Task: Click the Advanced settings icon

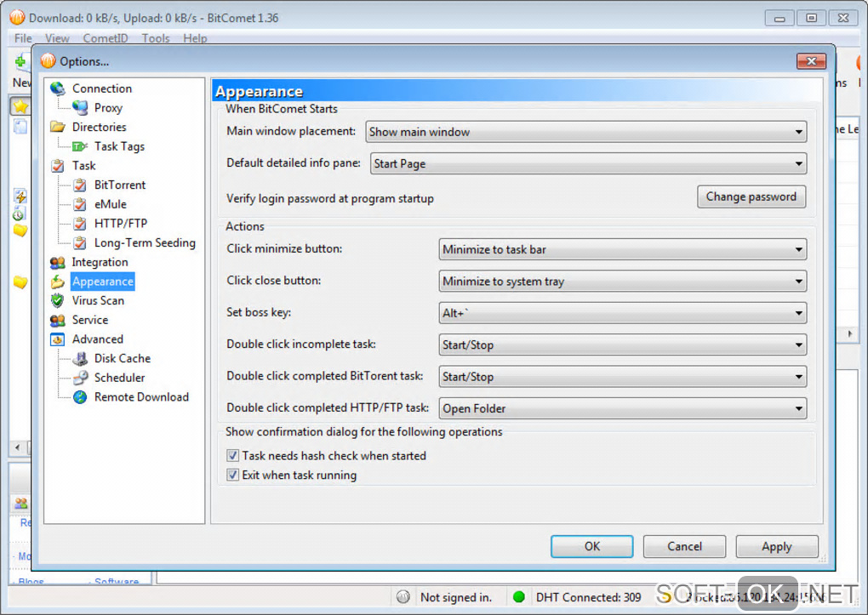Action: click(x=58, y=339)
